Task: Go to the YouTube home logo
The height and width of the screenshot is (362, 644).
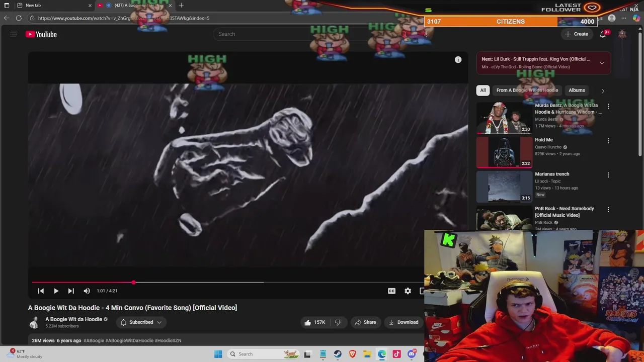Action: pos(41,34)
